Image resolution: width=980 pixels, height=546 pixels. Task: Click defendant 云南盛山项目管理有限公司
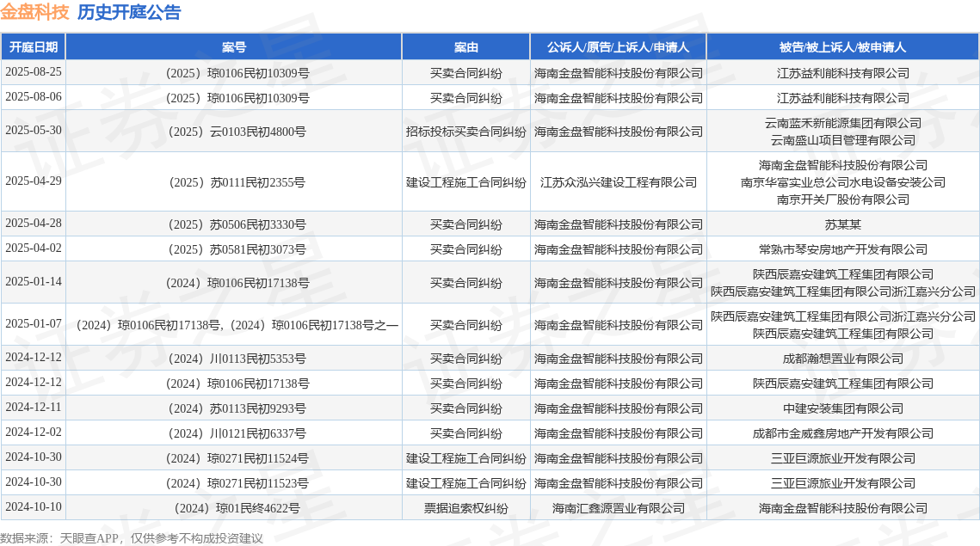coord(842,140)
